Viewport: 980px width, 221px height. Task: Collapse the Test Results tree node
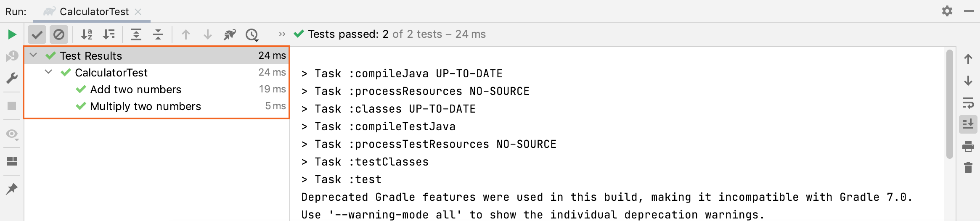[34, 55]
